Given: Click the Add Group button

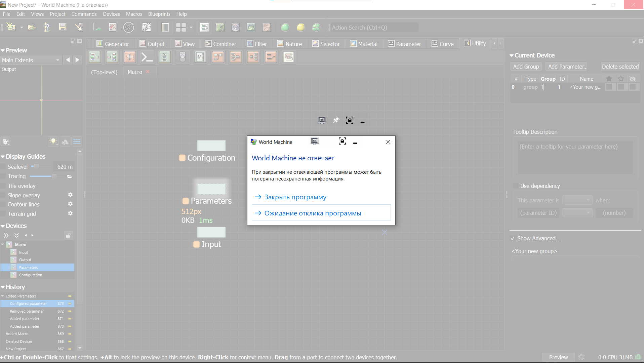Looking at the screenshot, I should point(526,67).
